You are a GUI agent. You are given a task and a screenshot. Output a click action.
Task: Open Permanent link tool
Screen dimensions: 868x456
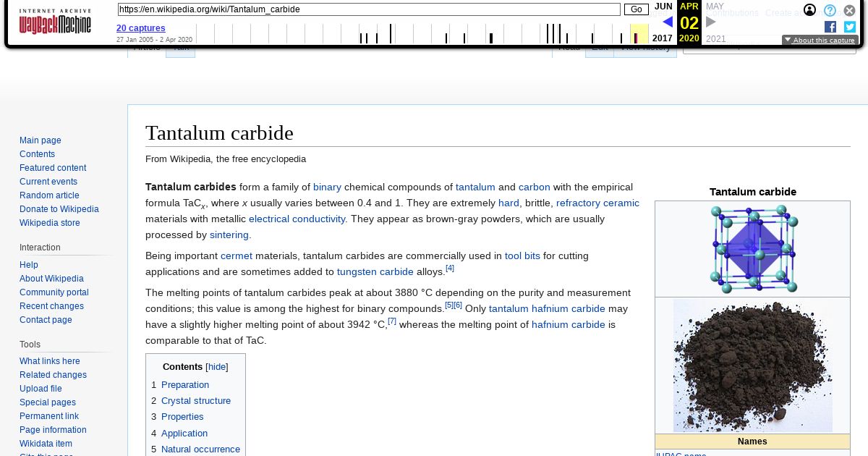pyautogui.click(x=49, y=416)
